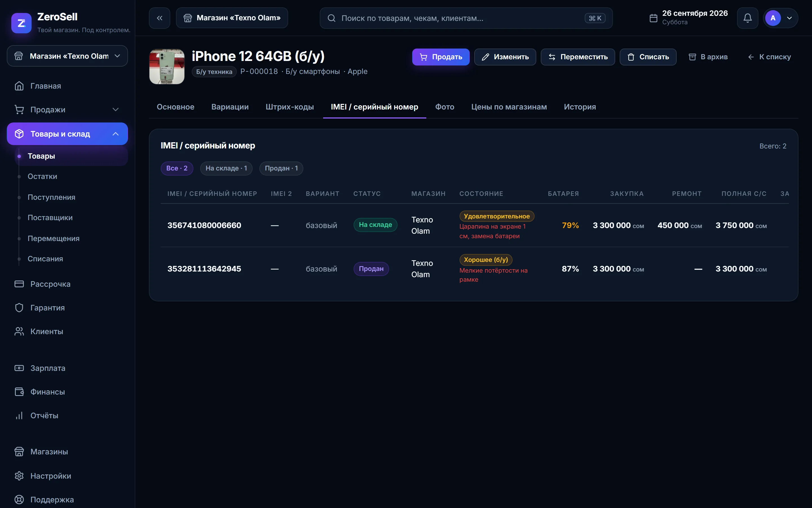The image size is (812, 508).
Task: Switch to the Вариации tab
Action: click(x=230, y=107)
